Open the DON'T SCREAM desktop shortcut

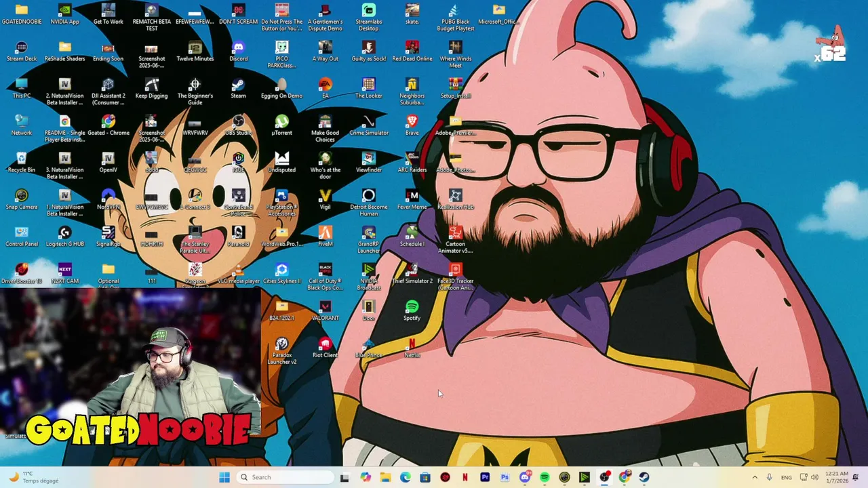pyautogui.click(x=239, y=14)
